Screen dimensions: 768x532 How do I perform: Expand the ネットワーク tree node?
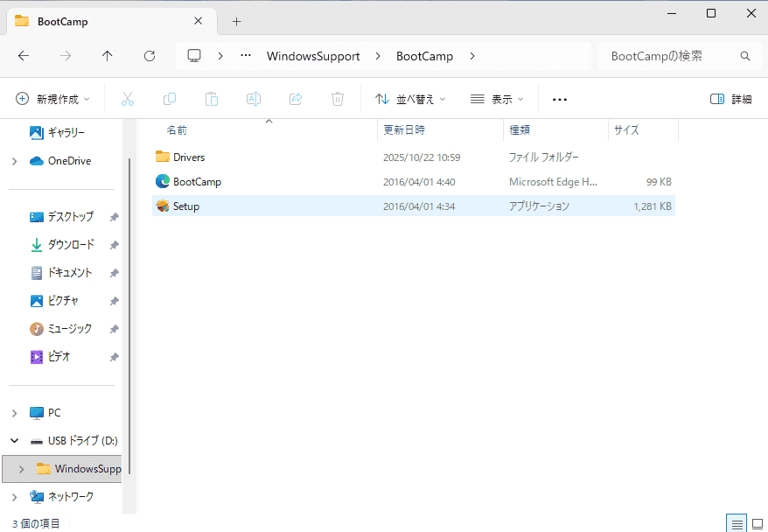click(15, 497)
